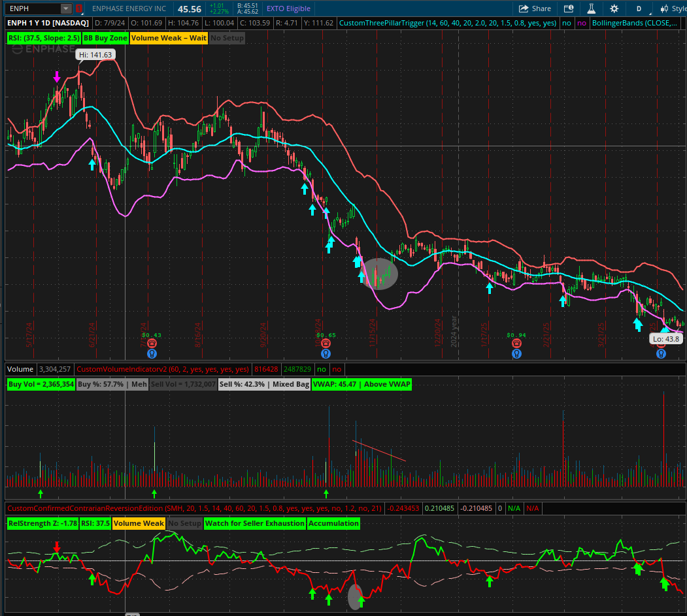Click the 12/20/24 expiration date marker
Image resolution: width=687 pixels, height=616 pixels.
(437, 332)
